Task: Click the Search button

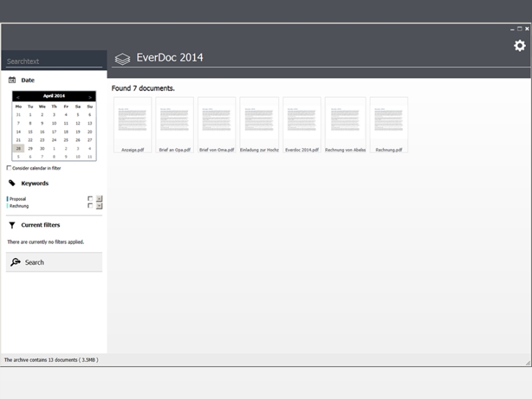Action: click(x=54, y=263)
